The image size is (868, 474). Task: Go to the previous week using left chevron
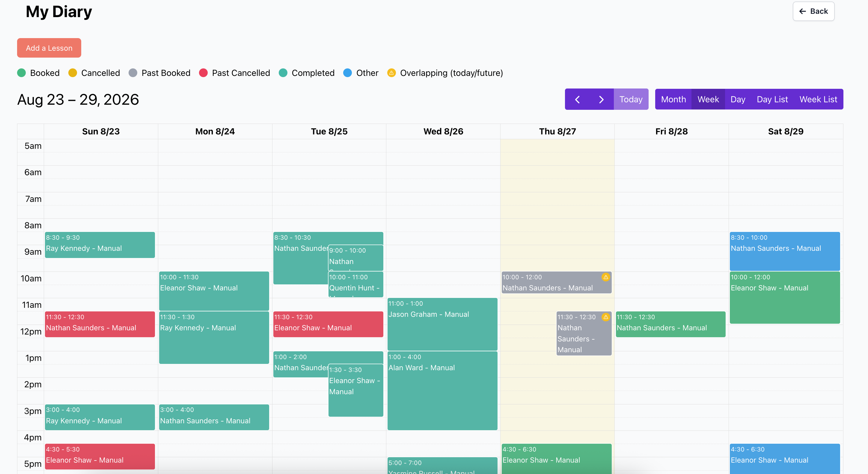[x=577, y=99]
